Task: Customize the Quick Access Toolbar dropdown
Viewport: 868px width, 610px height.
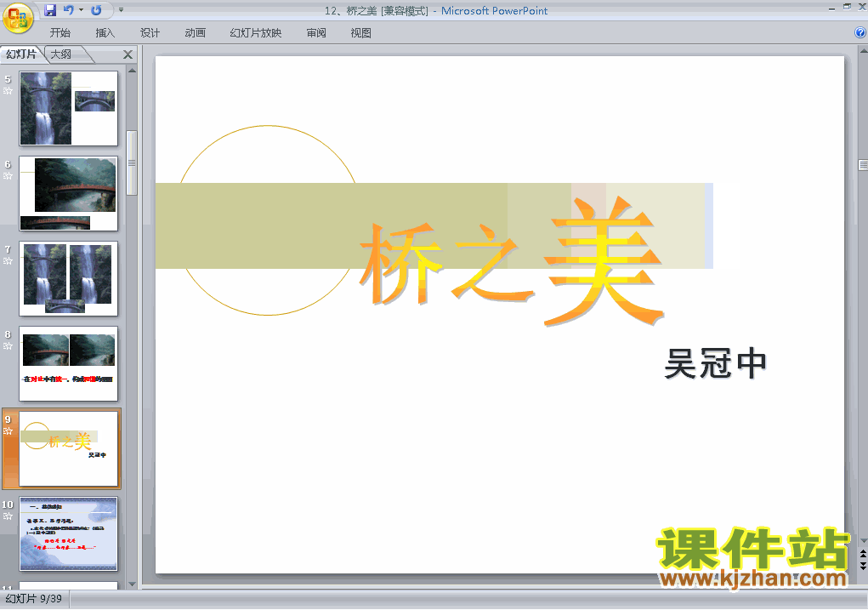Action: [122, 10]
